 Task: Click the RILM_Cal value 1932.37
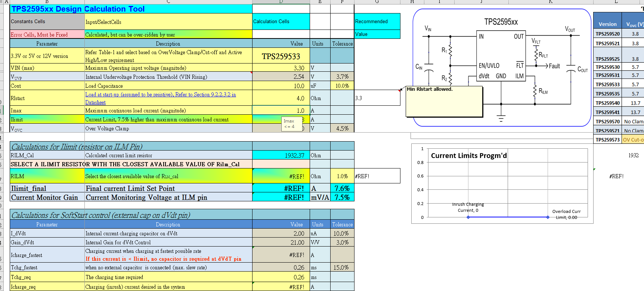click(x=281, y=155)
